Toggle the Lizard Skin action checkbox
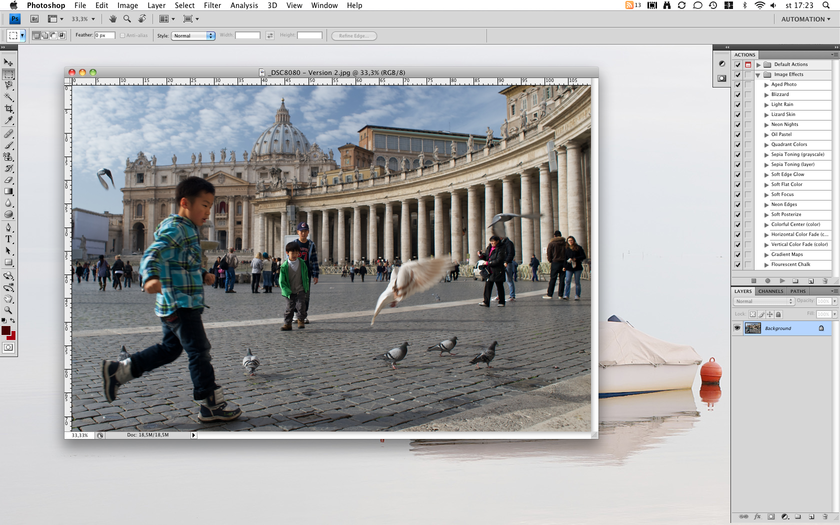The height and width of the screenshot is (525, 840). pyautogui.click(x=738, y=115)
